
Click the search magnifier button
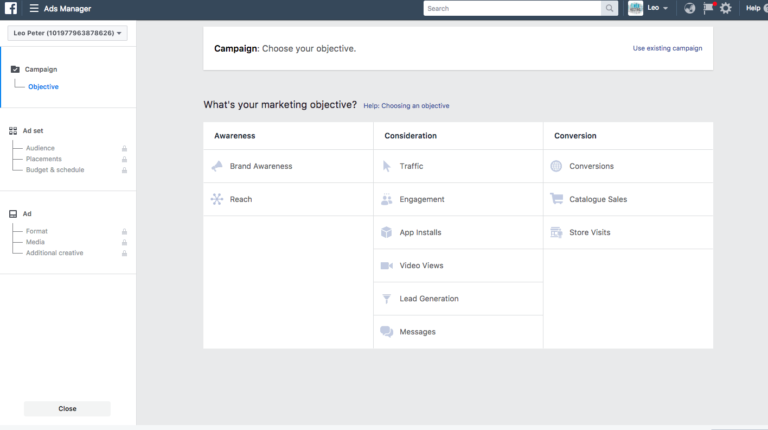coord(609,8)
